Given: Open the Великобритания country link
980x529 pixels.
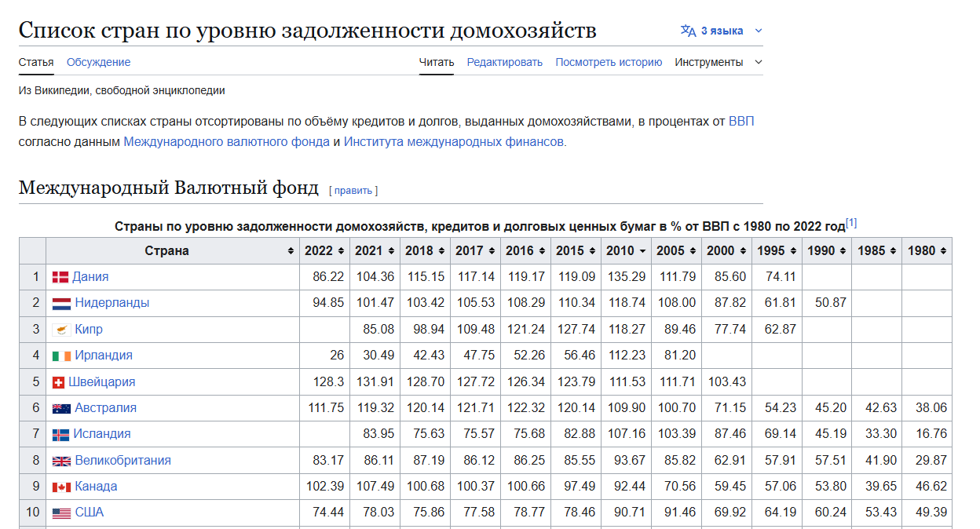Looking at the screenshot, I should pyautogui.click(x=122, y=461).
